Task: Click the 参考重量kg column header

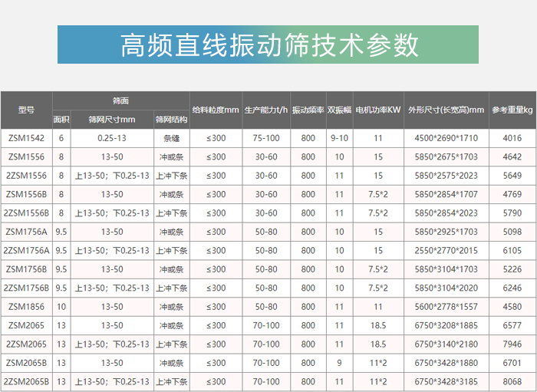Action: [512, 110]
